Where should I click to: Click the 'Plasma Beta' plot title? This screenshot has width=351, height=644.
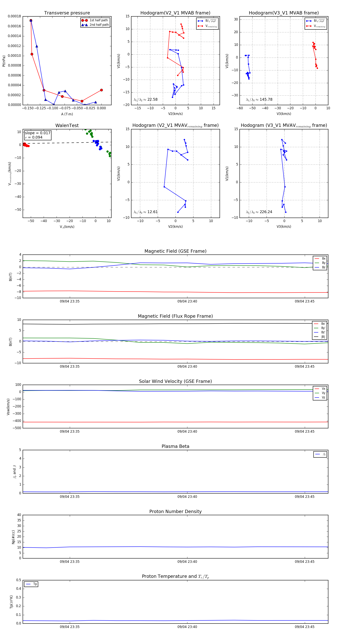coord(175,447)
